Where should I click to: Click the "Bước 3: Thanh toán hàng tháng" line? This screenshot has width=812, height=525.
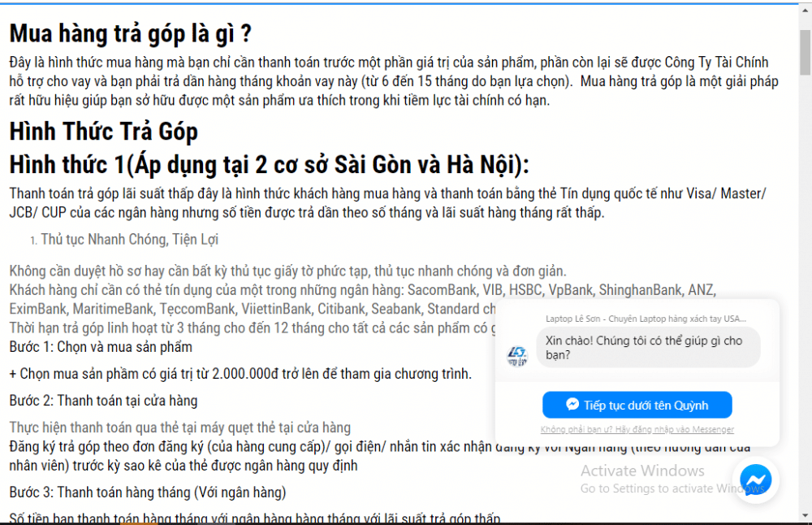pyautogui.click(x=147, y=492)
